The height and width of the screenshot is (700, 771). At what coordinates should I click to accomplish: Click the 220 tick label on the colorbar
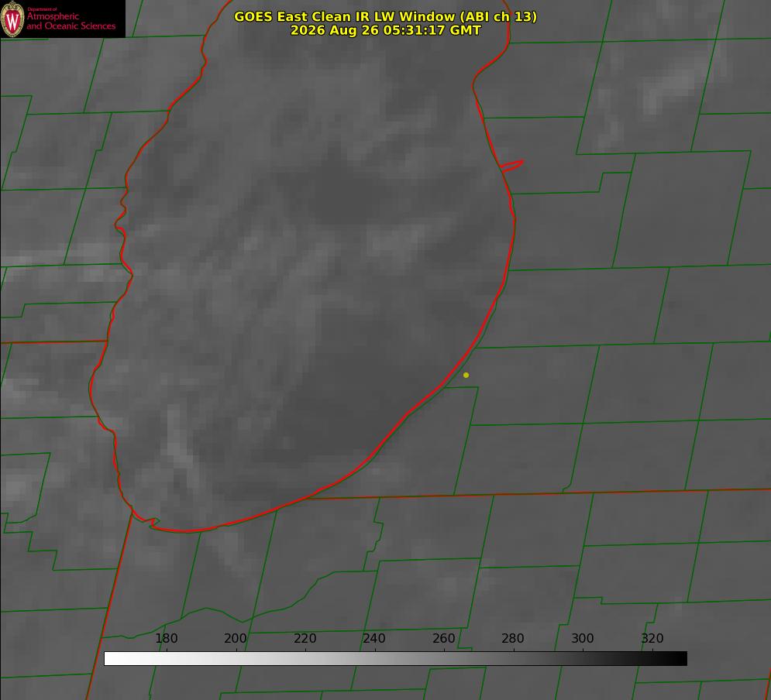pyautogui.click(x=305, y=638)
